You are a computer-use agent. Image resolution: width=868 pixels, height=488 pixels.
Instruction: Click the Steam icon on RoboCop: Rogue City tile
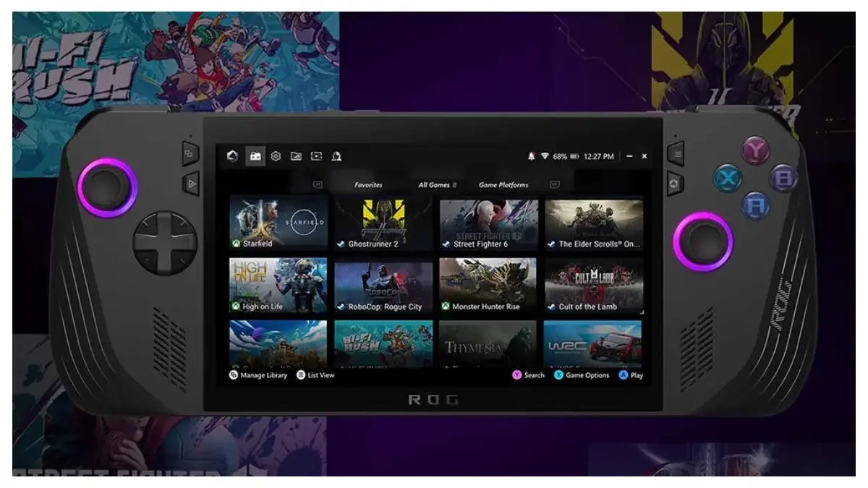[x=341, y=307]
